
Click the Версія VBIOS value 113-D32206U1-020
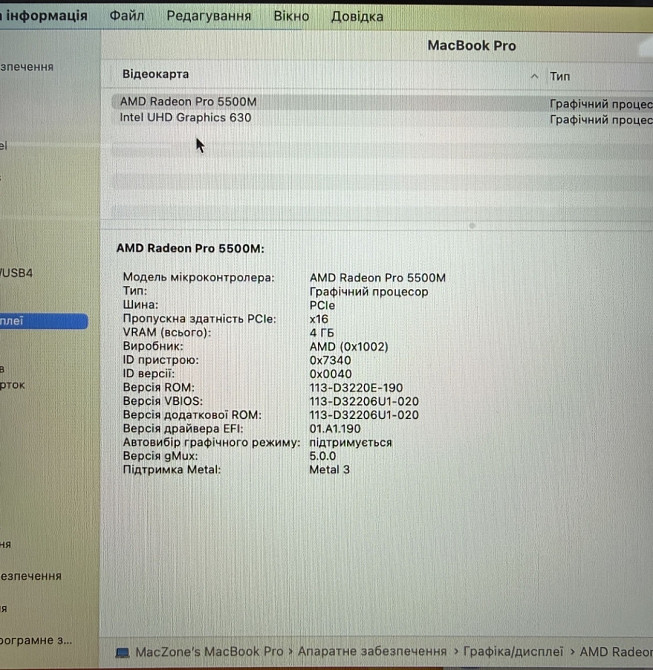[364, 401]
